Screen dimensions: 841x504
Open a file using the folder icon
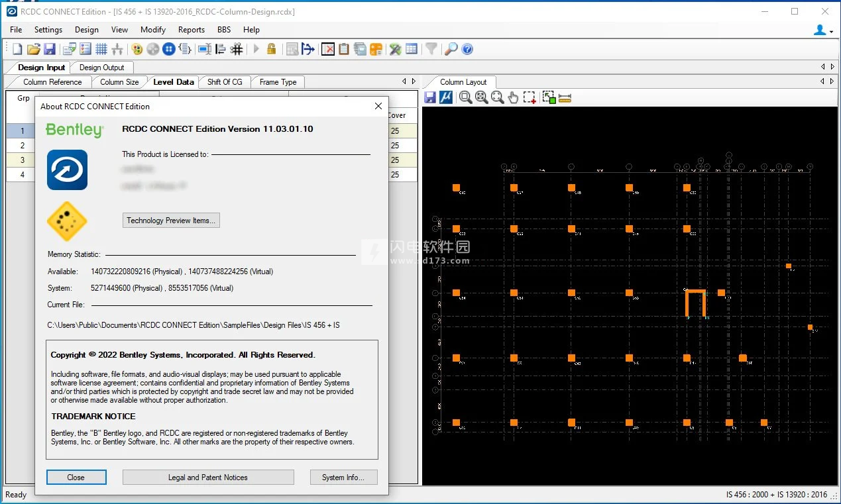pos(33,49)
